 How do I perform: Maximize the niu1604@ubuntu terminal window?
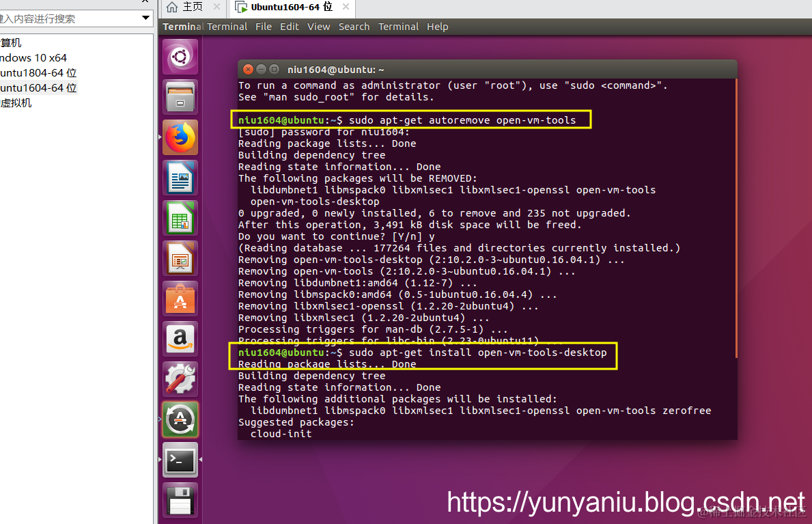tap(275, 70)
